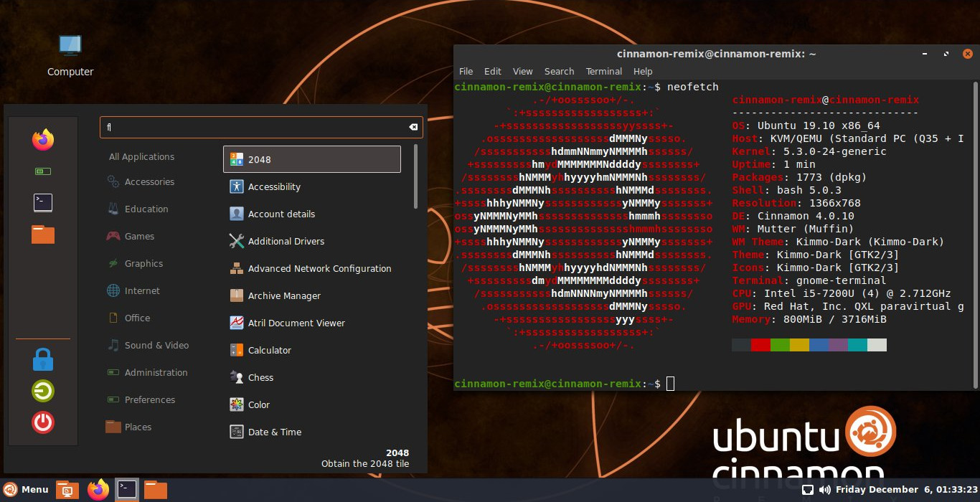
Task: Click the "Shell: bash 5.0.3" line
Action: pos(787,191)
